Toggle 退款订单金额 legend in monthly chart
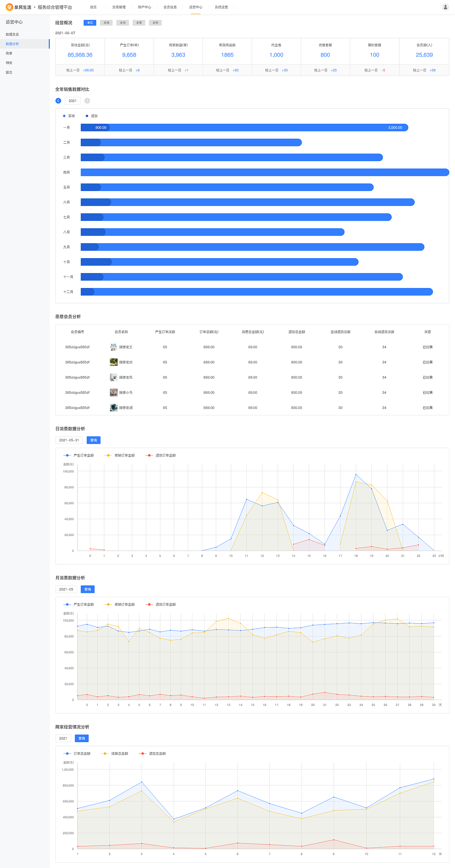 (x=161, y=604)
